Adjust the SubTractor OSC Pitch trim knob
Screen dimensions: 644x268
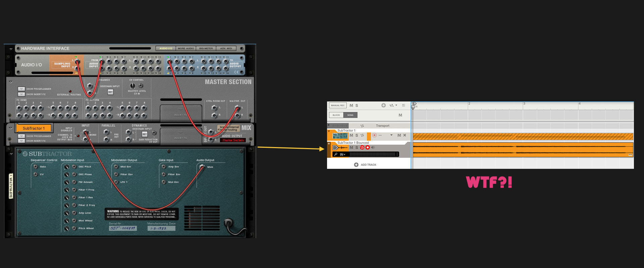67,166
